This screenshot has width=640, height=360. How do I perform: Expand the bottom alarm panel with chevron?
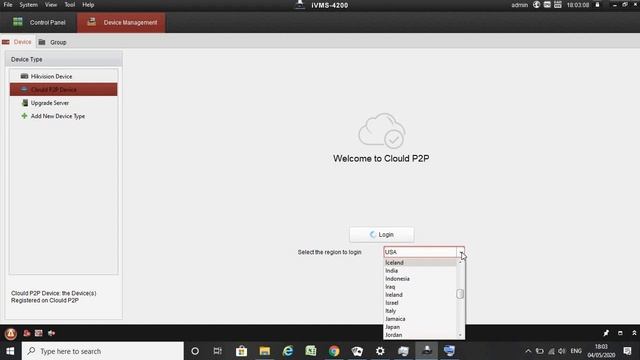(x=634, y=333)
